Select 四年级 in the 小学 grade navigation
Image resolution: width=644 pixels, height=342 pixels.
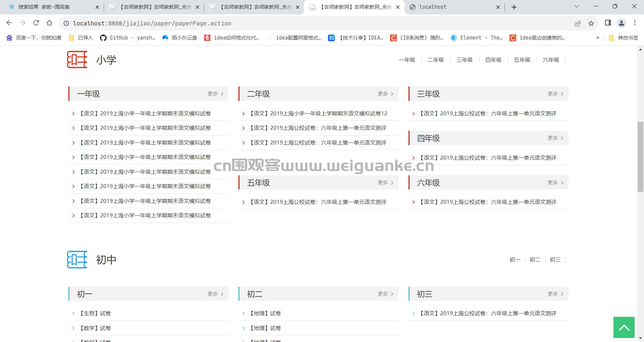493,60
